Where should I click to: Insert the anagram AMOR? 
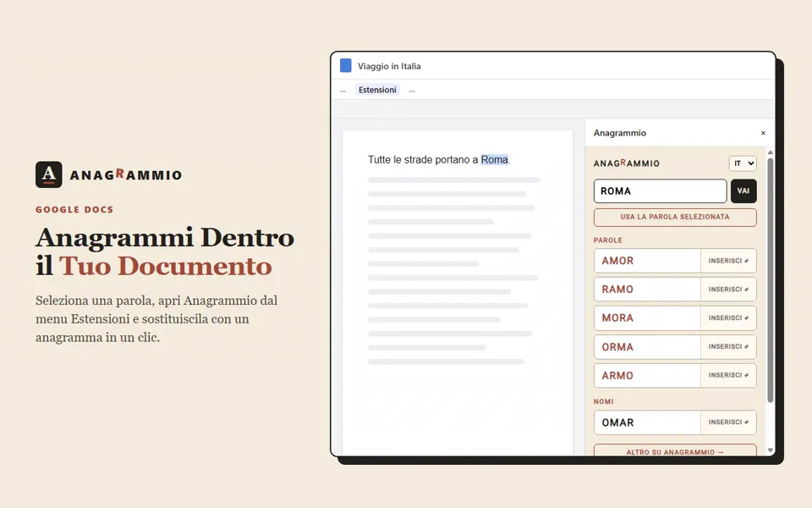(728, 261)
